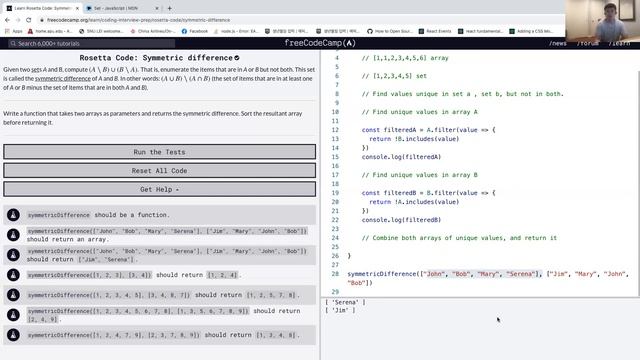
Task: Click comment 'Combine both arrays of unique values'
Action: pos(459,238)
